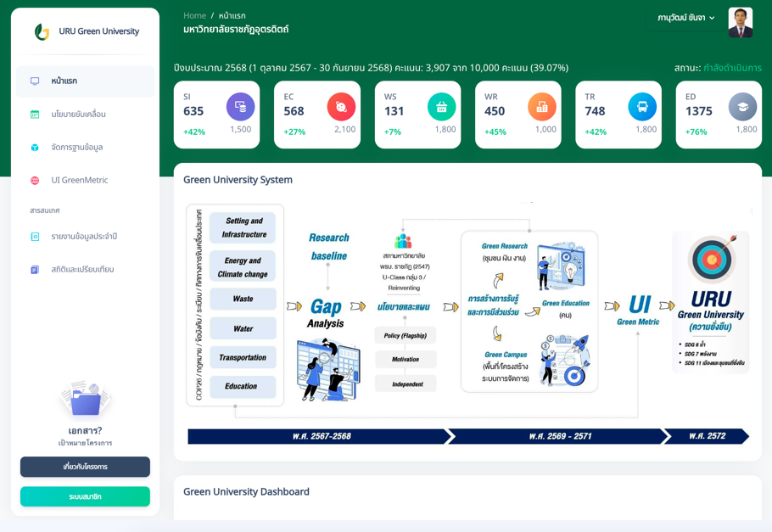This screenshot has height=532, width=772.
Task: Click the URU Green University logo
Action: point(42,32)
